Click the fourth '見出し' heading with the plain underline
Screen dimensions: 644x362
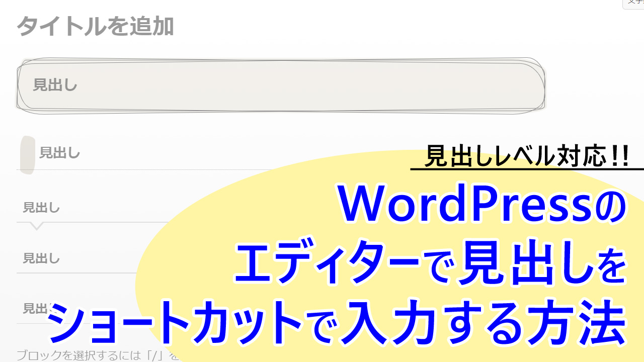click(42, 259)
